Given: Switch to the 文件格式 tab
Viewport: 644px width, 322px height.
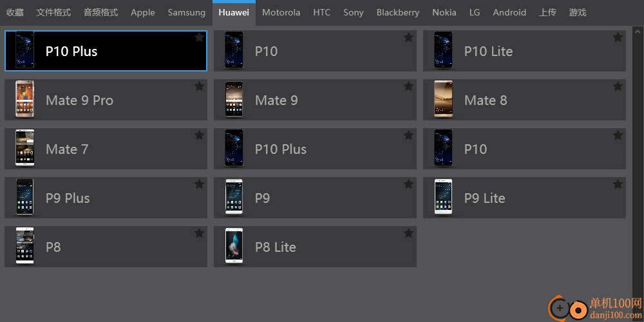Looking at the screenshot, I should click(53, 13).
